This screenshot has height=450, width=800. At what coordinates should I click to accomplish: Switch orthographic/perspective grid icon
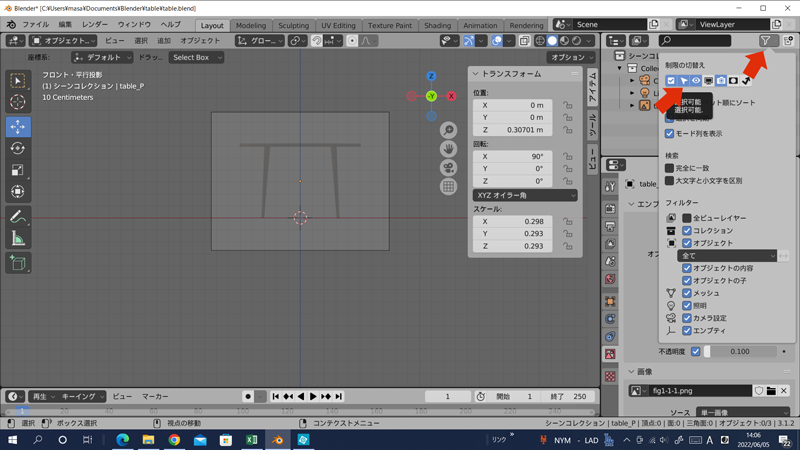tap(448, 187)
